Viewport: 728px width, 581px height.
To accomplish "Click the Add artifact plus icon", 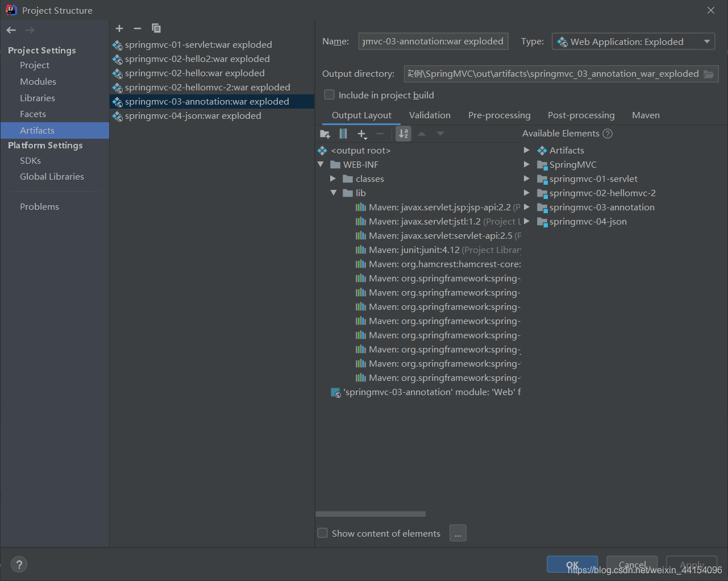I will tap(119, 28).
